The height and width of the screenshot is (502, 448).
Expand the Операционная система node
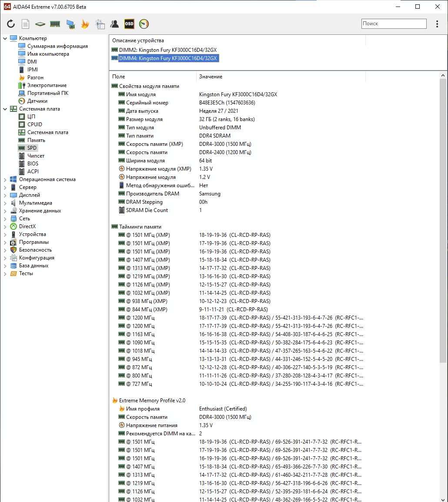pyautogui.click(x=5, y=180)
